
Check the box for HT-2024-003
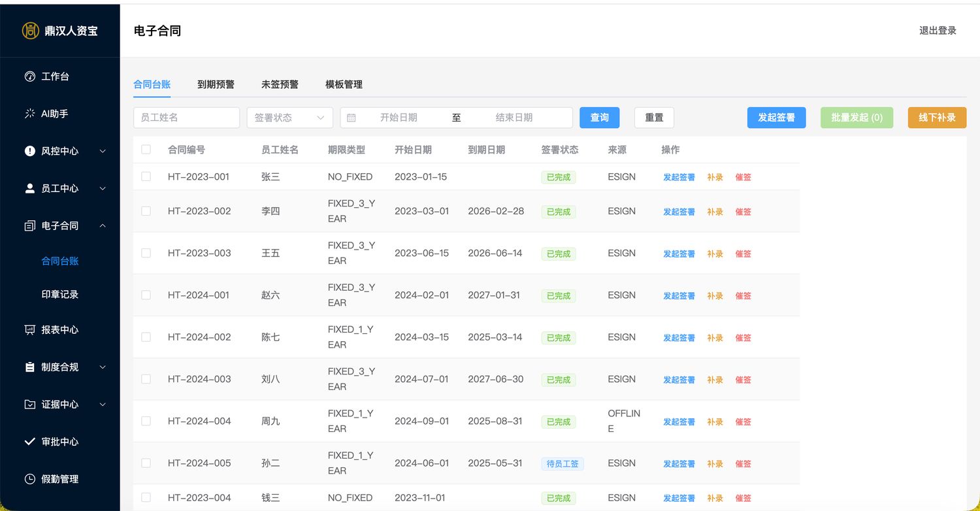146,379
